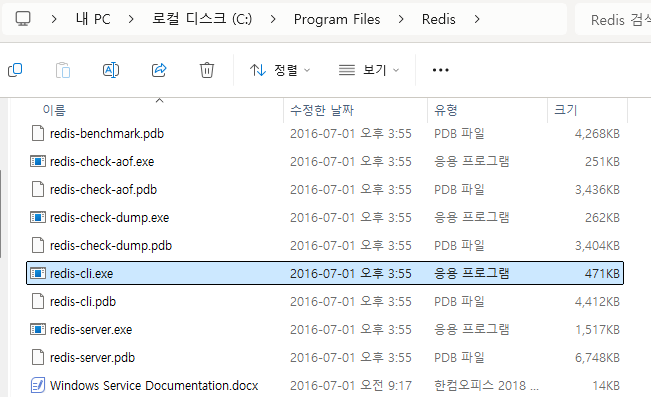Open the 보기 view dropdown
This screenshot has width=651, height=397.
(x=369, y=70)
